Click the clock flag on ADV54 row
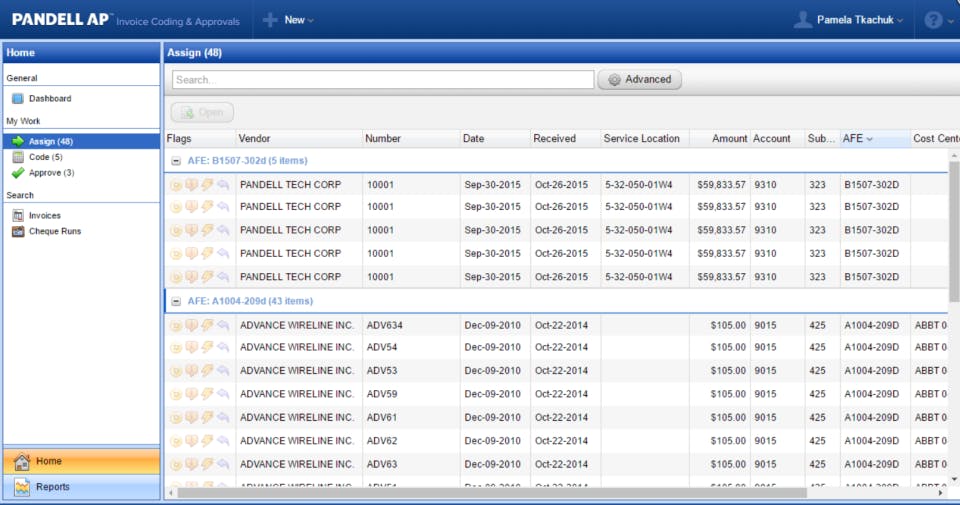Viewport: 960px width, 505px height. (176, 348)
